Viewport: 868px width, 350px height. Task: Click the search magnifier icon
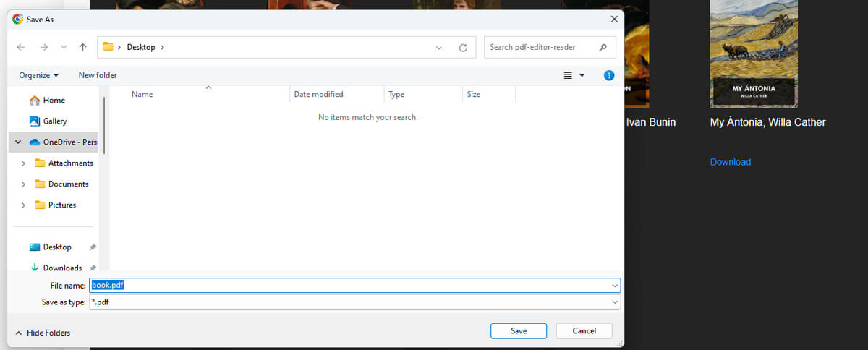pyautogui.click(x=603, y=48)
